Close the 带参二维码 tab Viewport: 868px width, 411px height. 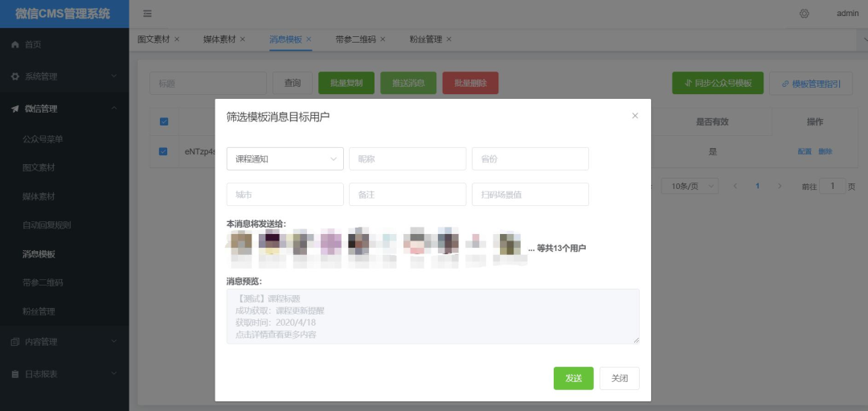tap(383, 39)
